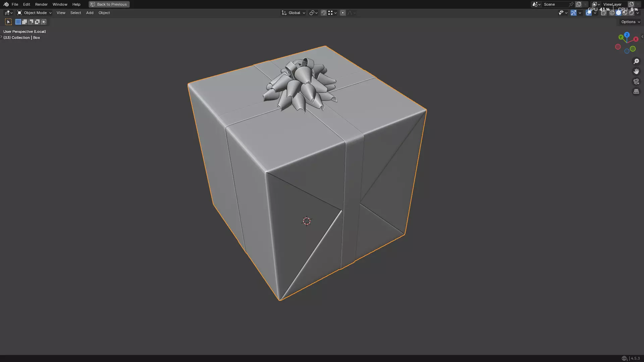644x362 pixels.
Task: Click the '4.5.3' version text
Action: [x=635, y=358]
